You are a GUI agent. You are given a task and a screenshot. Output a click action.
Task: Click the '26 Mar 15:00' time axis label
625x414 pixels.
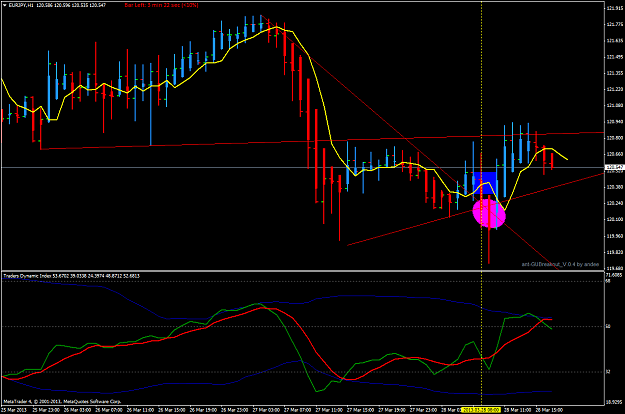tap(172, 410)
